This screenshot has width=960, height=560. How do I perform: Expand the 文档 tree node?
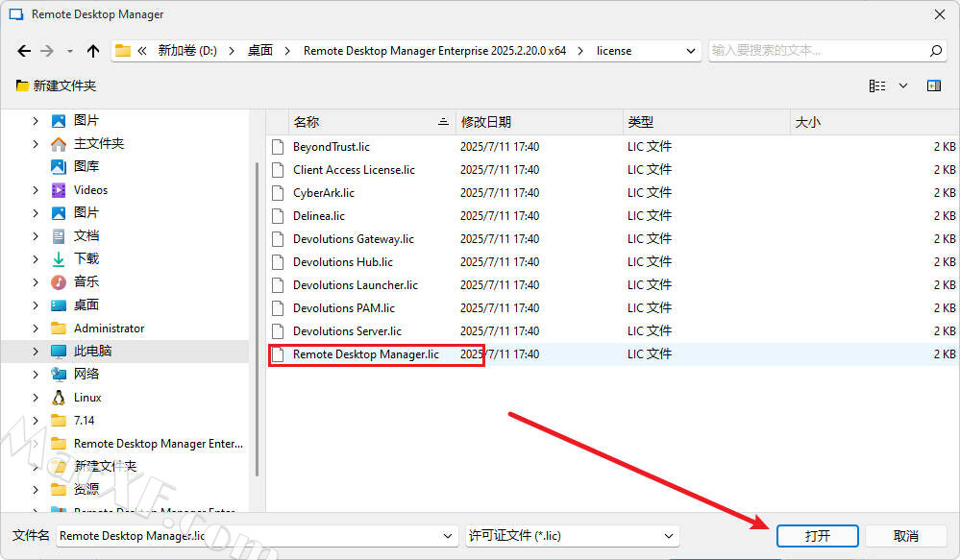click(x=36, y=235)
